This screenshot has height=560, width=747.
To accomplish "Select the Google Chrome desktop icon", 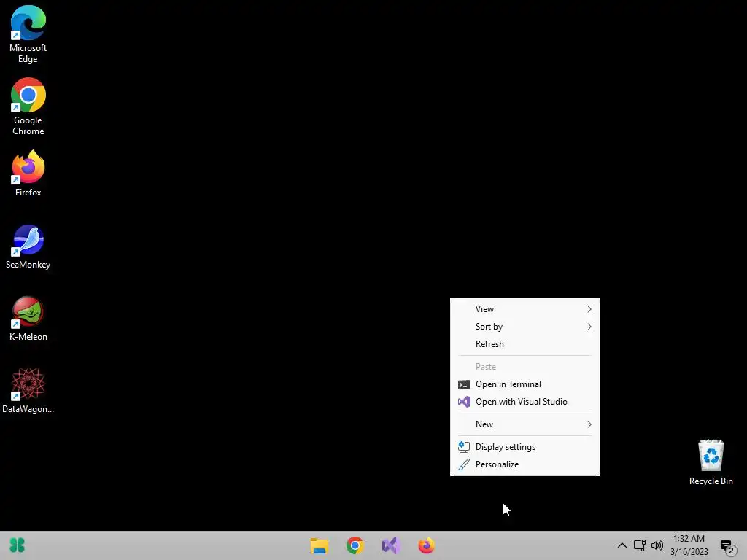I will (28, 106).
